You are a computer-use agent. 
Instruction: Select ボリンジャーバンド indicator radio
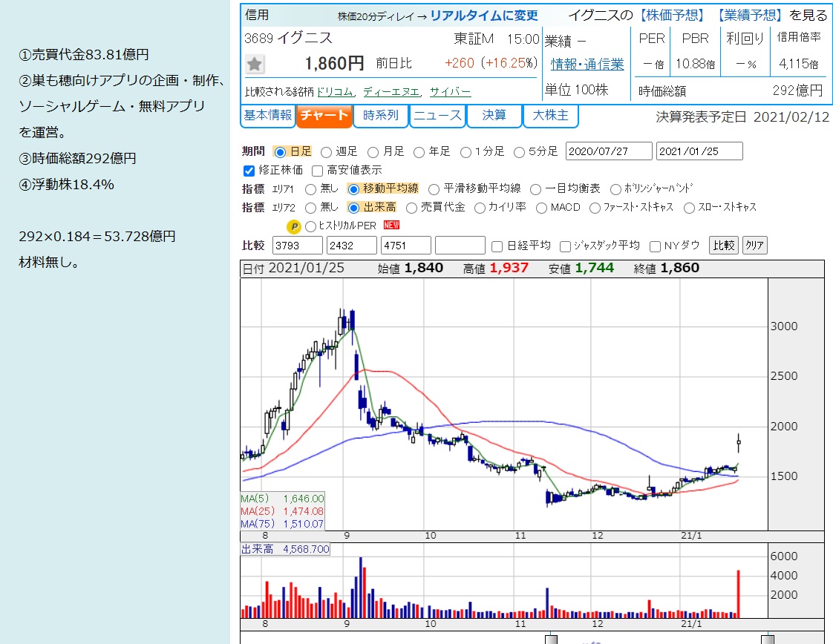click(615, 189)
